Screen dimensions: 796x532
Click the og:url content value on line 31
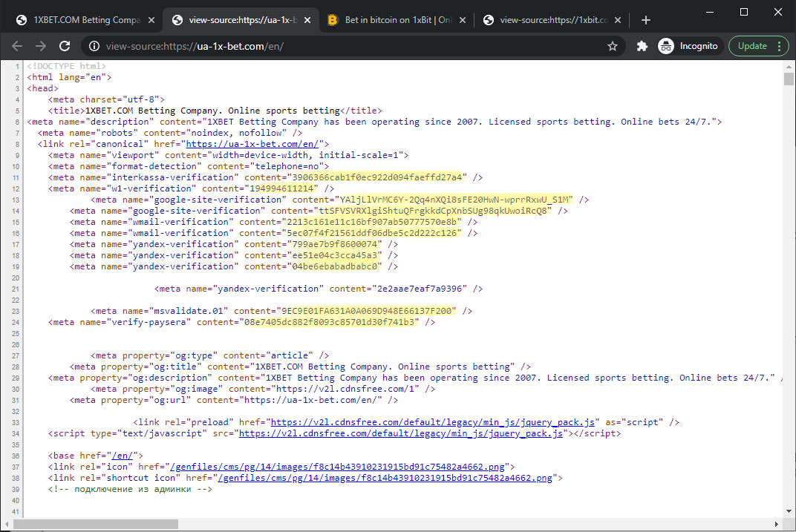pyautogui.click(x=310, y=400)
